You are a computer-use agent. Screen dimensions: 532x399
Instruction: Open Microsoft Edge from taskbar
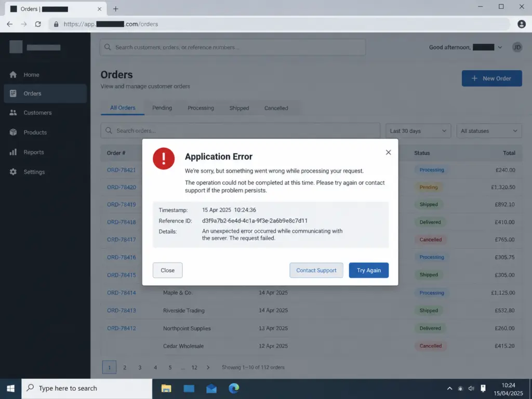[x=234, y=388]
